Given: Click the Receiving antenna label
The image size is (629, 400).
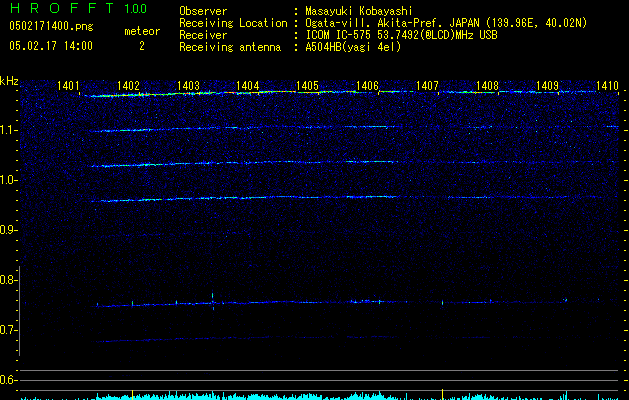Looking at the screenshot, I should [x=230, y=47].
